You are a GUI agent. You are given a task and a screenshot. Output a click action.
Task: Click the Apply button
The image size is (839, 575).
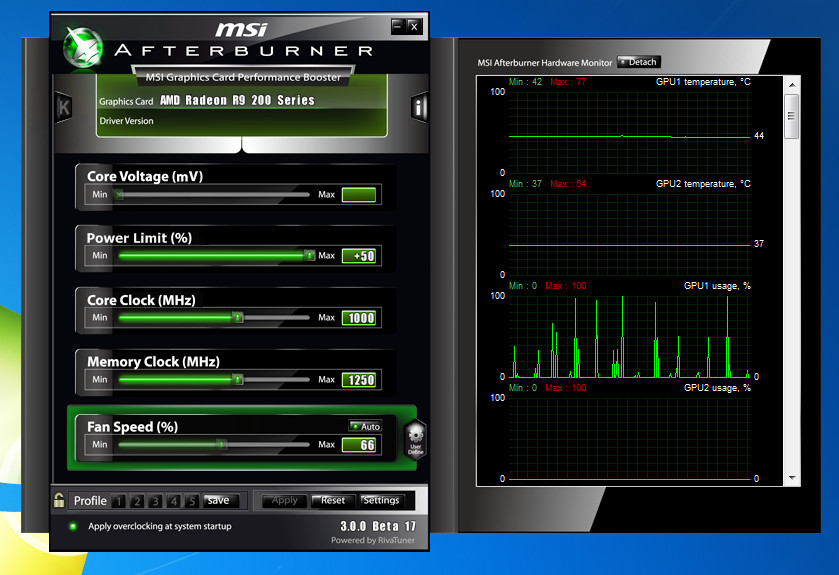(284, 501)
